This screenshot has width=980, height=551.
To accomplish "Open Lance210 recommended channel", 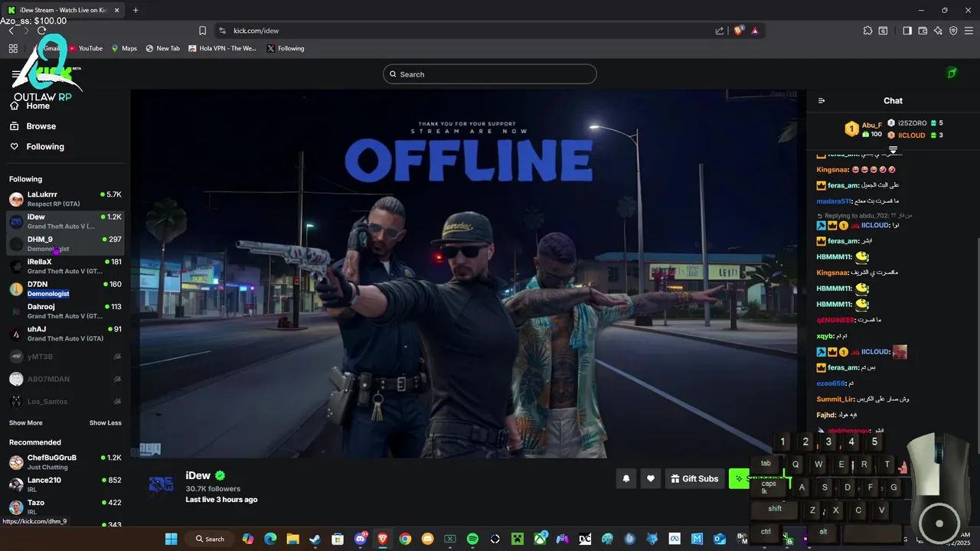I will pyautogui.click(x=65, y=484).
